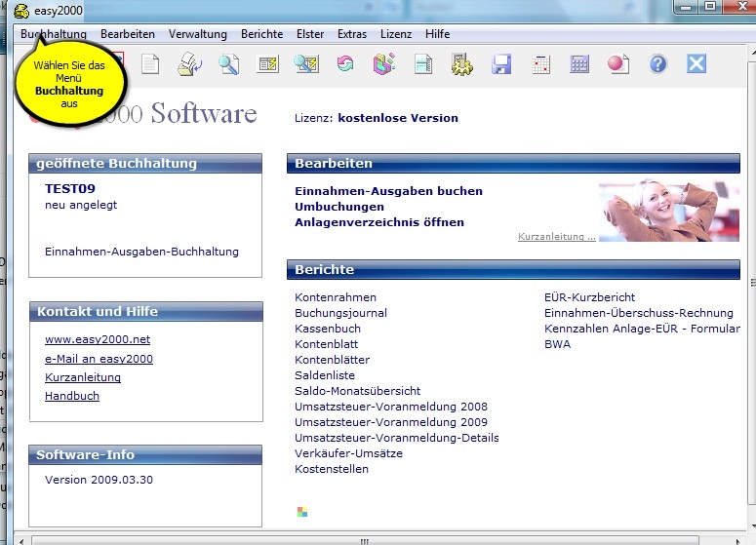Screen dimensions: 756x545
Task: Open the Bearbeiten menu
Action: click(128, 34)
